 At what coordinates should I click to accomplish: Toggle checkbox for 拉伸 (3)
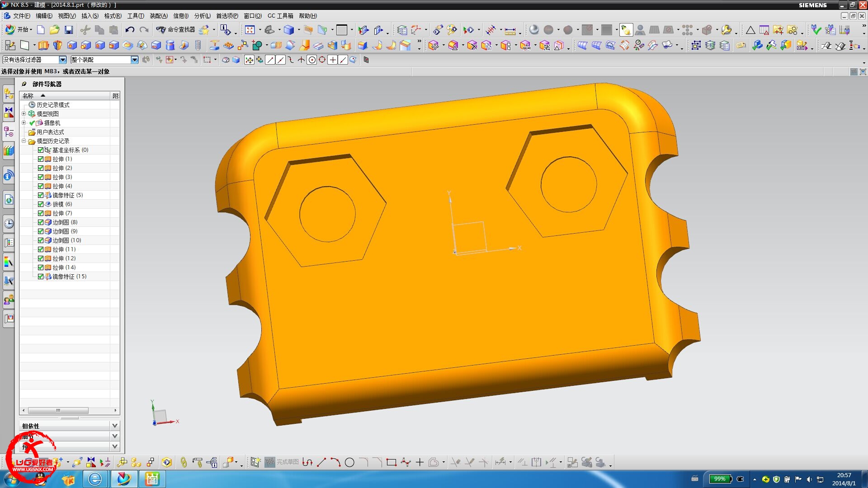tap(41, 177)
